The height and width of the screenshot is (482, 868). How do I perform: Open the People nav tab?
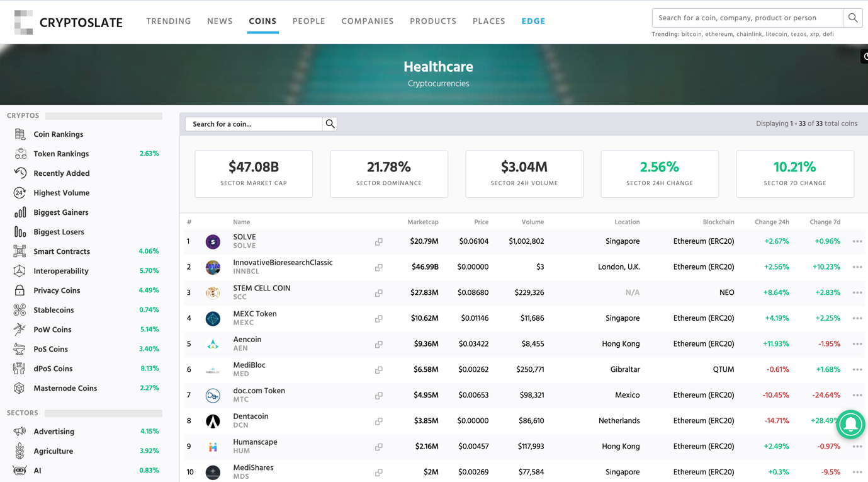pos(309,21)
